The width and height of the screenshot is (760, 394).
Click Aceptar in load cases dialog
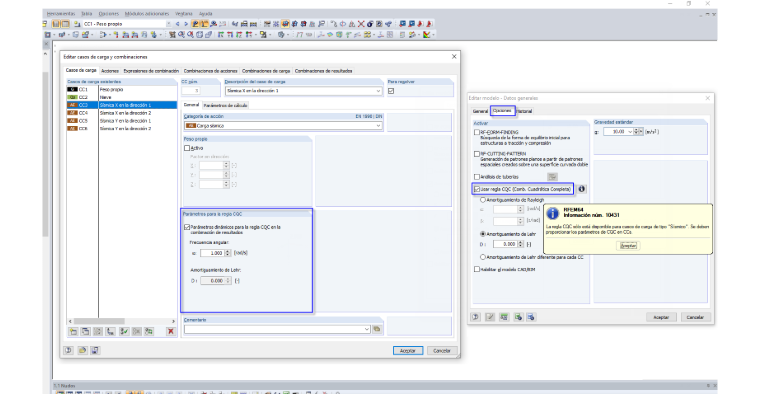coord(408,350)
